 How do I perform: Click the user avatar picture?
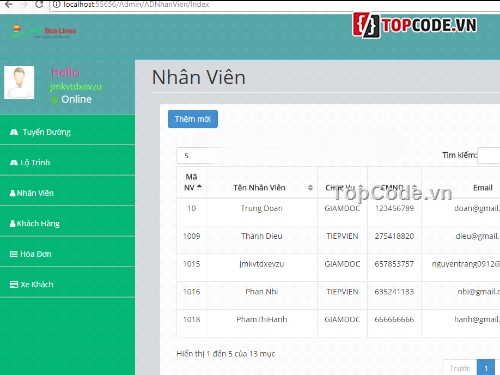(19, 82)
